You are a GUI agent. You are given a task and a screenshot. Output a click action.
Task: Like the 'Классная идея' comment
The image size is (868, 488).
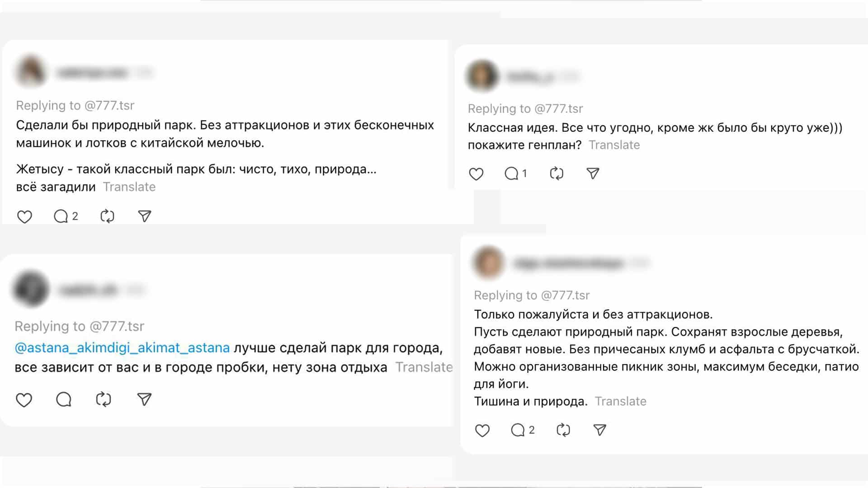tap(476, 174)
